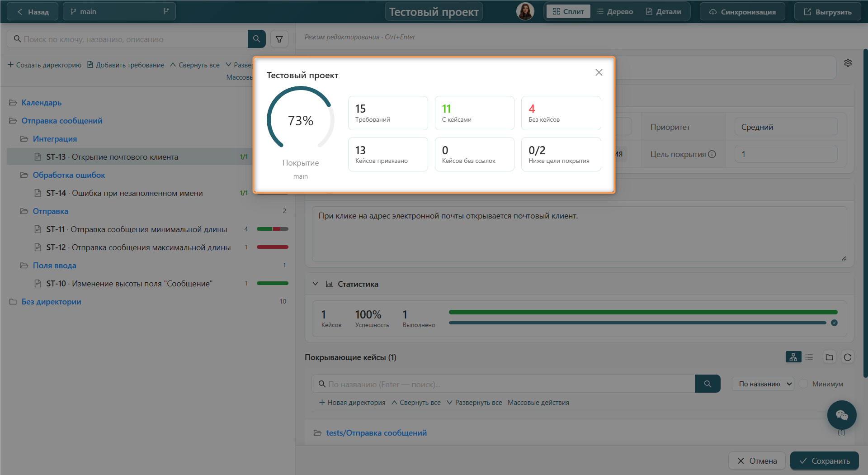Click the green statistics progress bar
Screen dimensions: 868x475
coord(643,312)
